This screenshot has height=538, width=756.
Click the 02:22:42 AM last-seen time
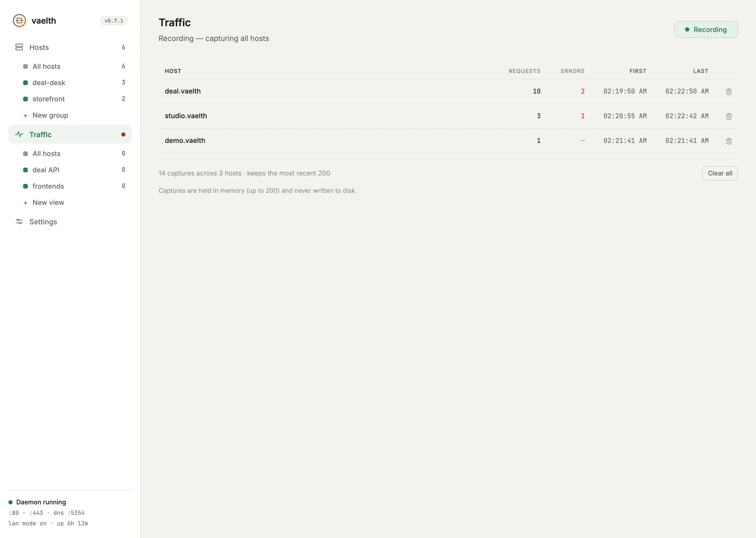[x=687, y=116]
